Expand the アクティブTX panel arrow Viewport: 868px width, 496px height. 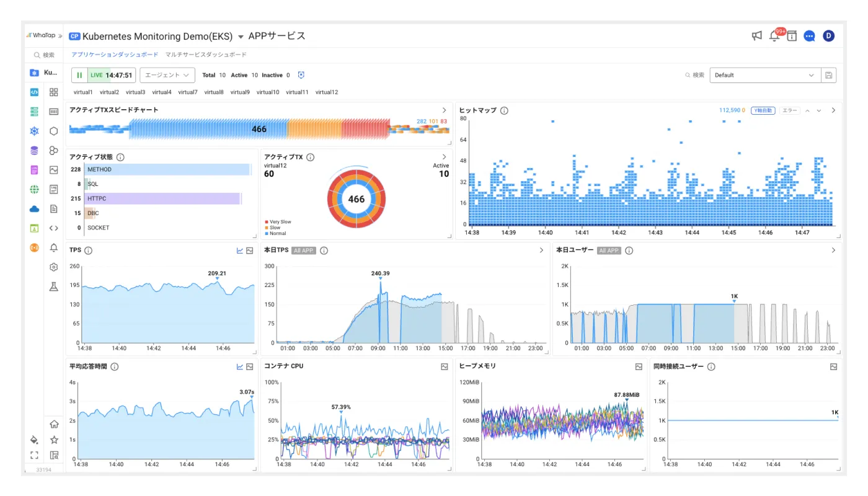[444, 157]
